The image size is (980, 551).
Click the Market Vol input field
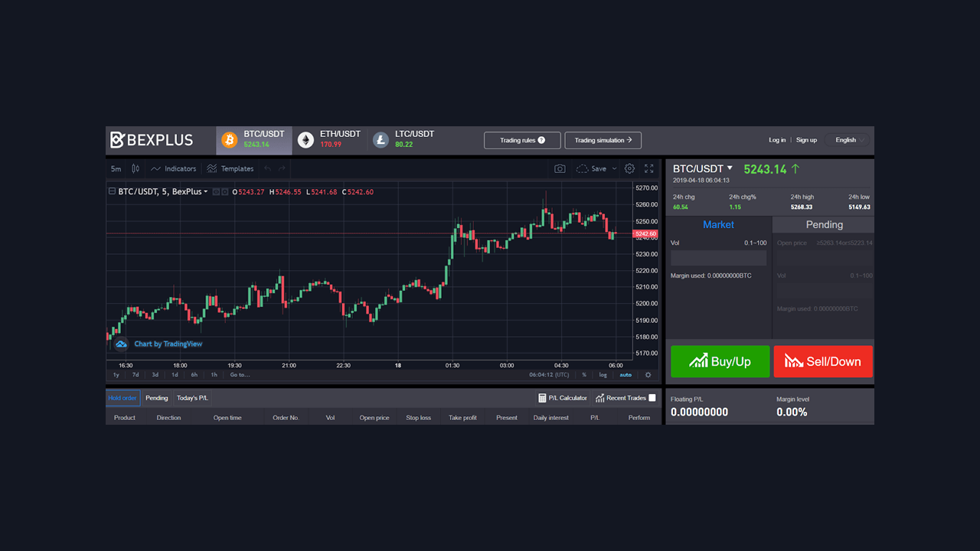pos(718,258)
